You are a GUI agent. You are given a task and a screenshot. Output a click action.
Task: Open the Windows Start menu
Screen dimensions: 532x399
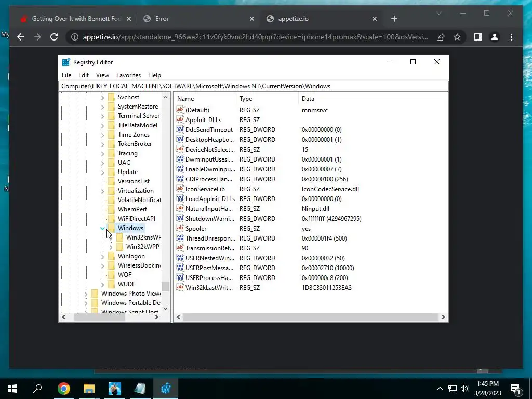click(x=12, y=389)
